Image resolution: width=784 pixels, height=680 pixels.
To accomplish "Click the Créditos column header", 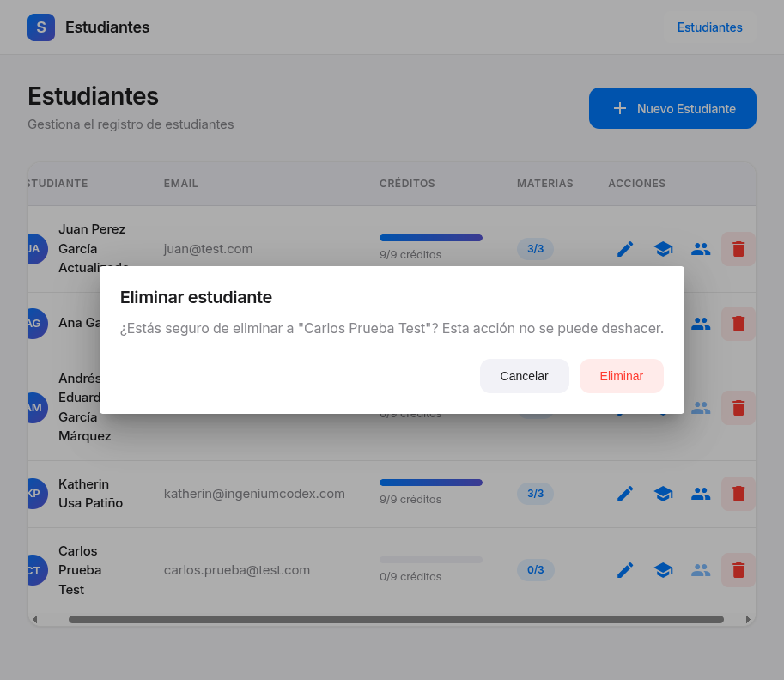I will pyautogui.click(x=407, y=184).
